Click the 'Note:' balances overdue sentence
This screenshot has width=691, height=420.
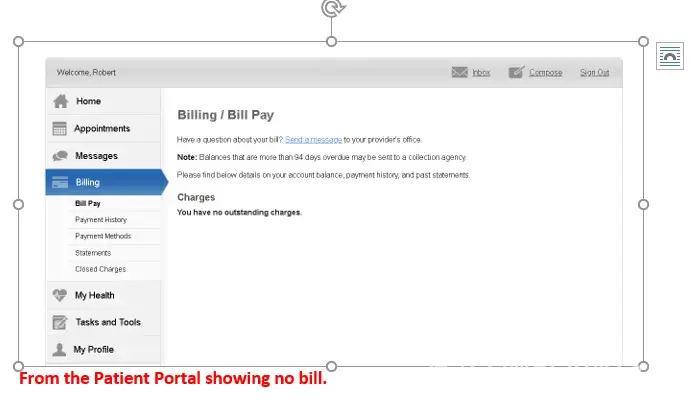(x=322, y=157)
